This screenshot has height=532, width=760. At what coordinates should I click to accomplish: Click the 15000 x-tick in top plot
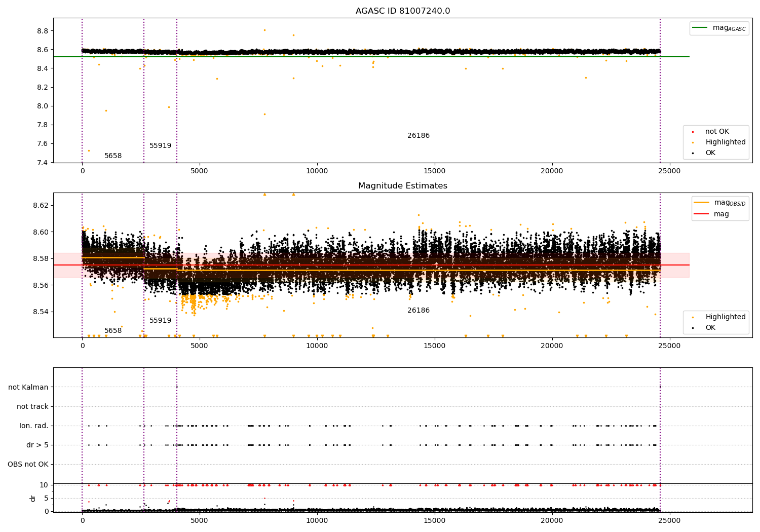434,171
